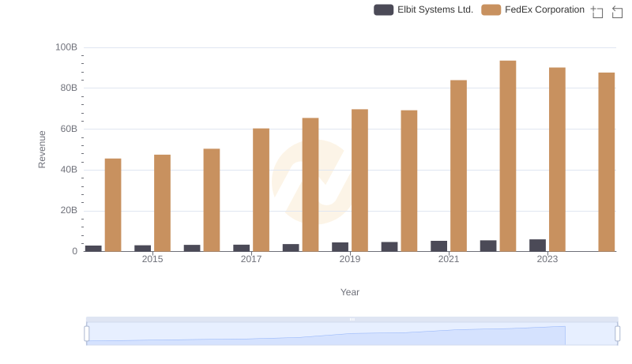Click the 2023 x-axis label
The height and width of the screenshot is (364, 632).
[x=547, y=259]
